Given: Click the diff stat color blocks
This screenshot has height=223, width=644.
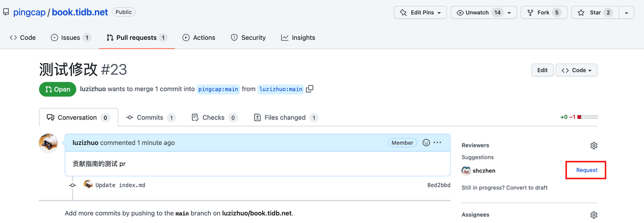Looking at the screenshot, I should pos(588,117).
